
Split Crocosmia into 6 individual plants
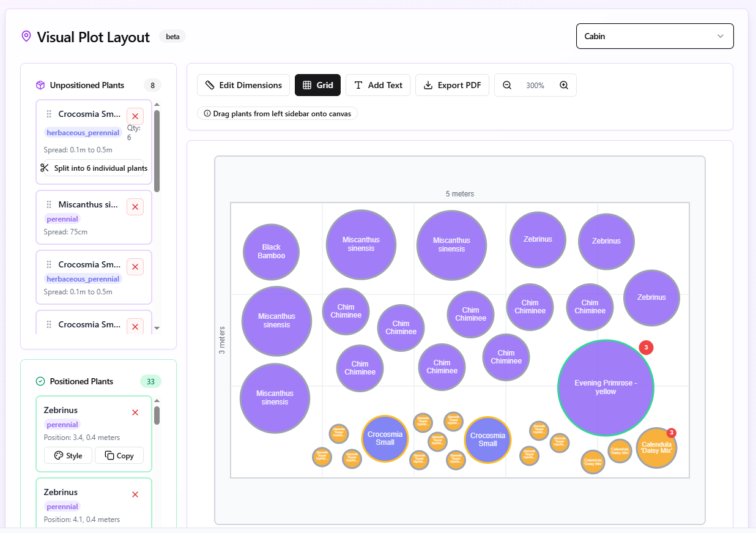94,168
